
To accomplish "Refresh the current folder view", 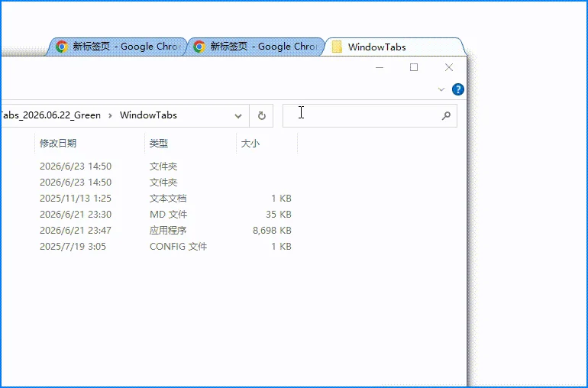I will point(261,115).
